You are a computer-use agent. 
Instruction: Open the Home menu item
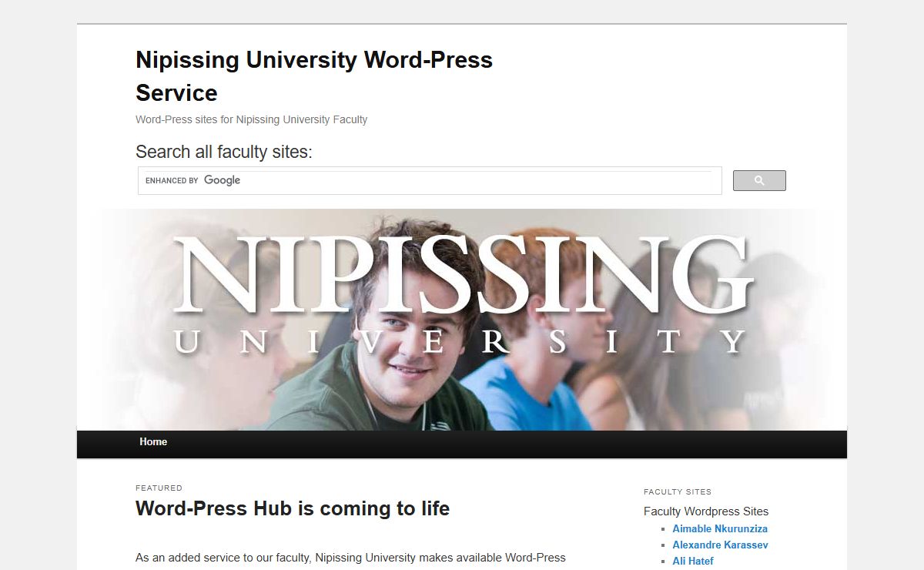point(153,442)
